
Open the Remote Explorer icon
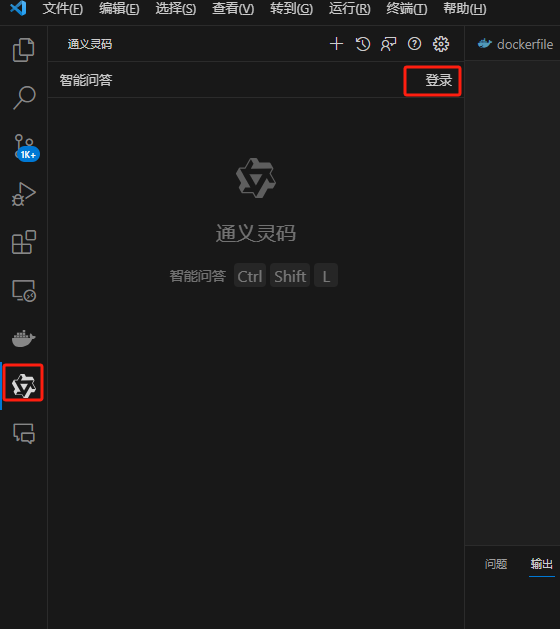24,290
